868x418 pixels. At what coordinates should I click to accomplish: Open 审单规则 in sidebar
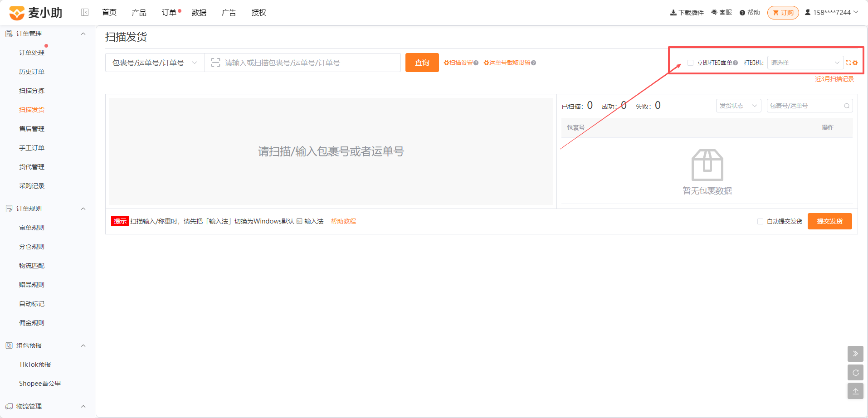[32, 228]
